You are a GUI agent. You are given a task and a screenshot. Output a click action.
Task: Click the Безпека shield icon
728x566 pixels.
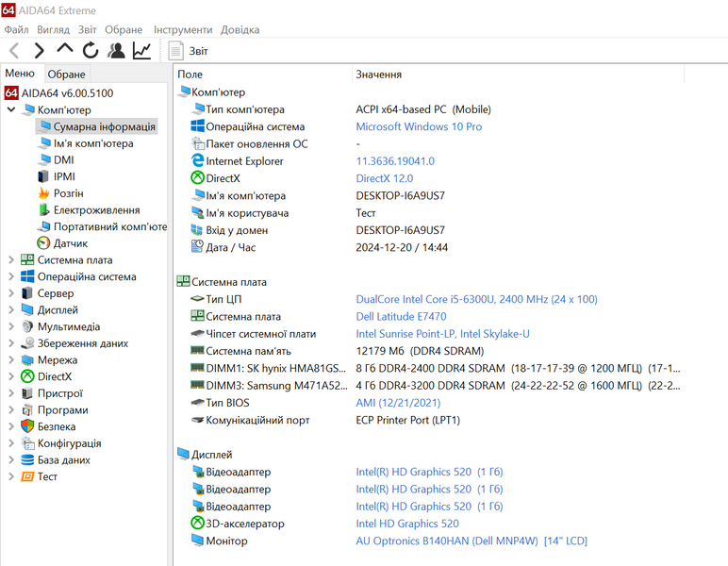point(27,426)
